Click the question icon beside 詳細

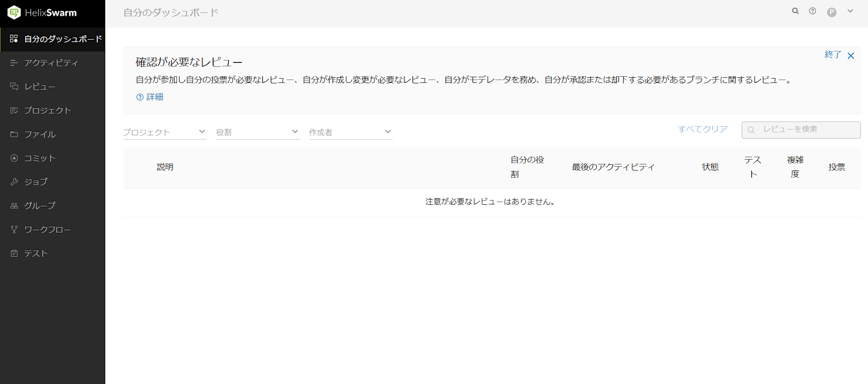pos(140,97)
